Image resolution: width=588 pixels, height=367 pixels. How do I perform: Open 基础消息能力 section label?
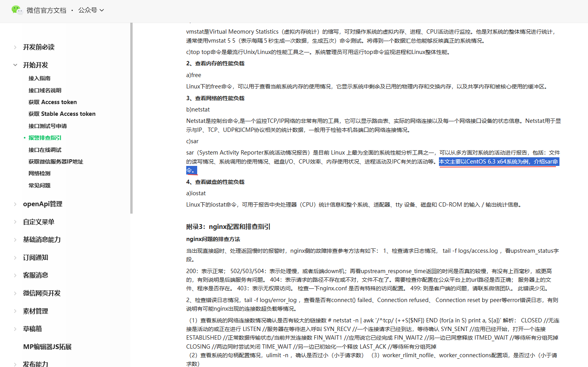point(42,239)
